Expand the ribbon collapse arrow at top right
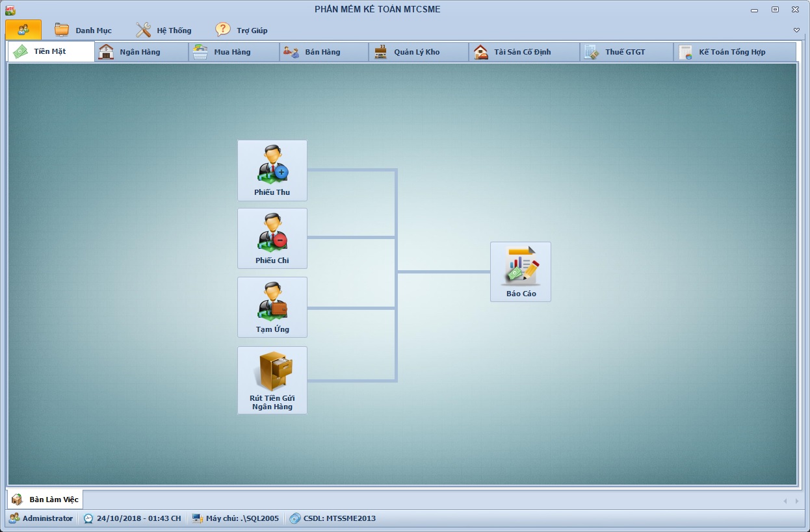 pyautogui.click(x=796, y=31)
